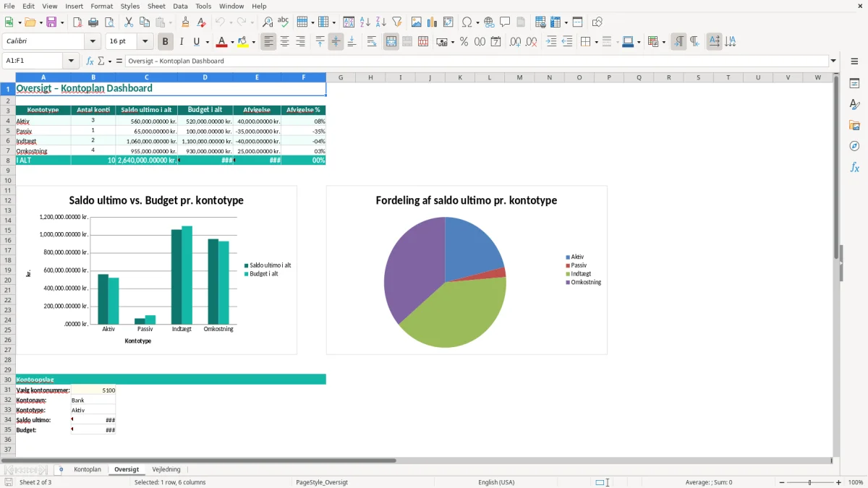Select cell with account number 5100

(x=93, y=390)
